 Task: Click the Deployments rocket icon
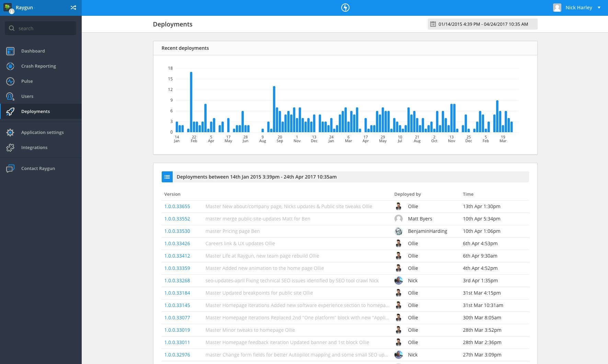tap(10, 112)
